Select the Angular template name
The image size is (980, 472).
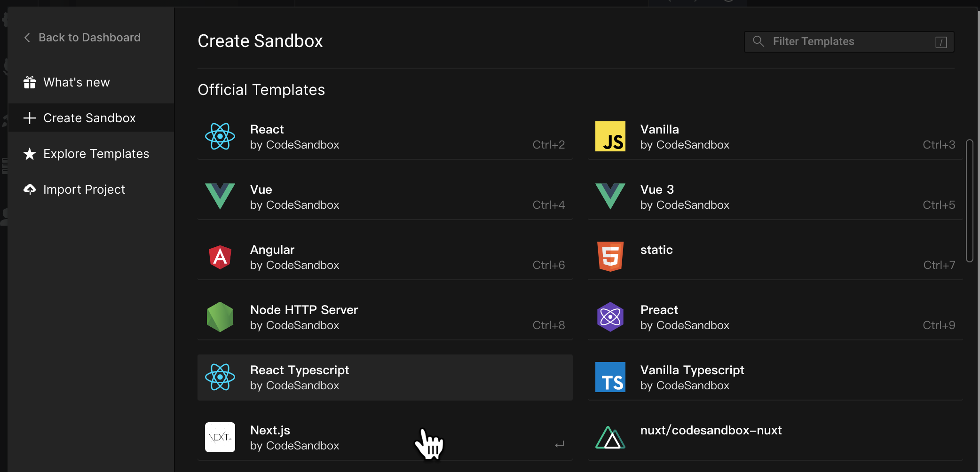coord(272,250)
